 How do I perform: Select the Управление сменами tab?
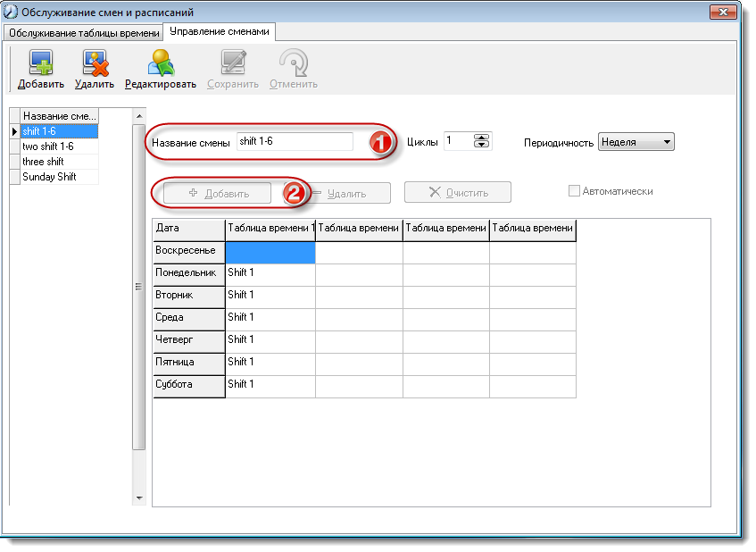(x=220, y=32)
